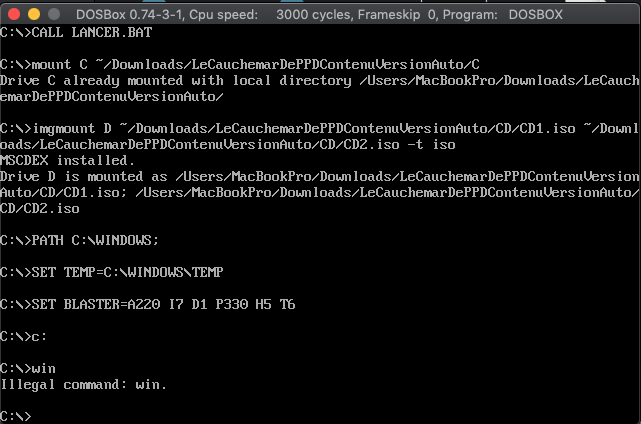Screen dimensions: 641x424
Task: Click the mount C command line
Action: [240, 64]
